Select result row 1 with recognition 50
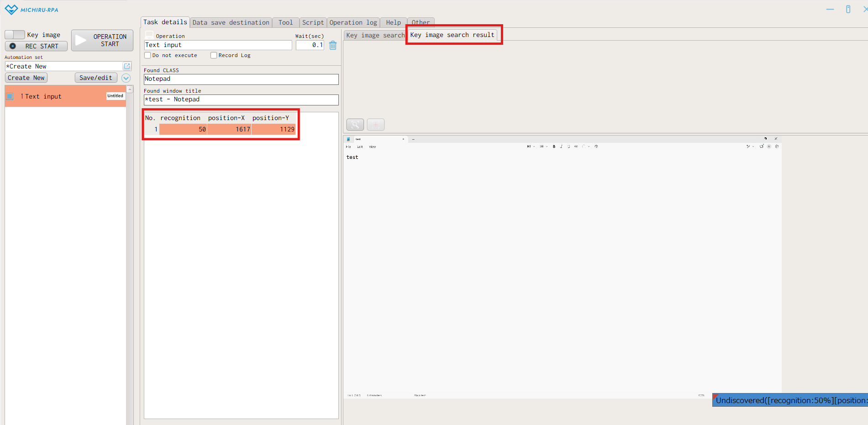Screen dimensions: 868x425 point(221,129)
